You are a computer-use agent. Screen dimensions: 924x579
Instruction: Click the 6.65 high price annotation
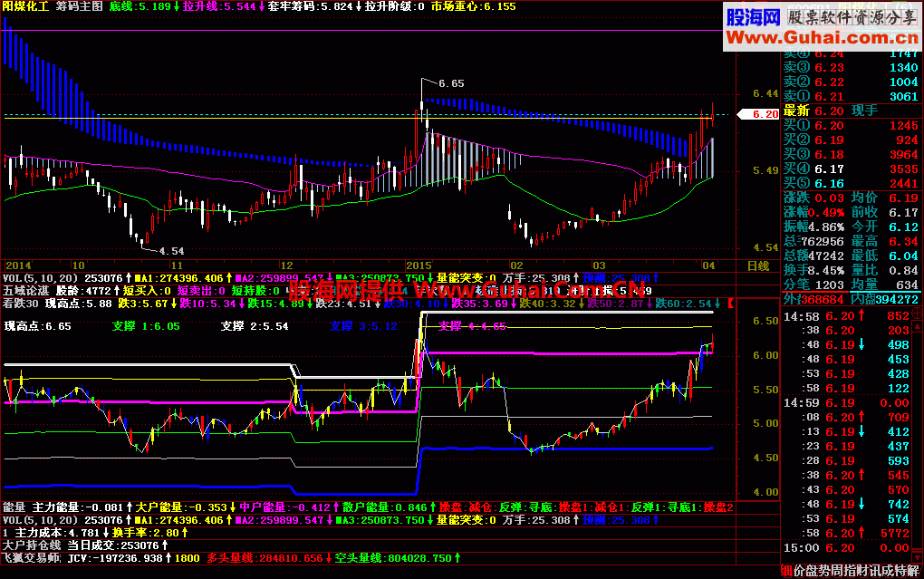click(x=451, y=83)
